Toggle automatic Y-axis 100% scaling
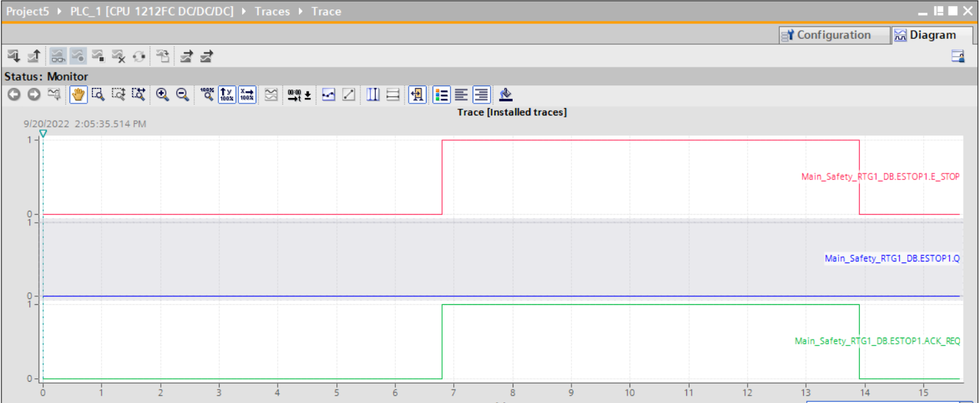Viewport: 980px width, 403px height. (227, 95)
